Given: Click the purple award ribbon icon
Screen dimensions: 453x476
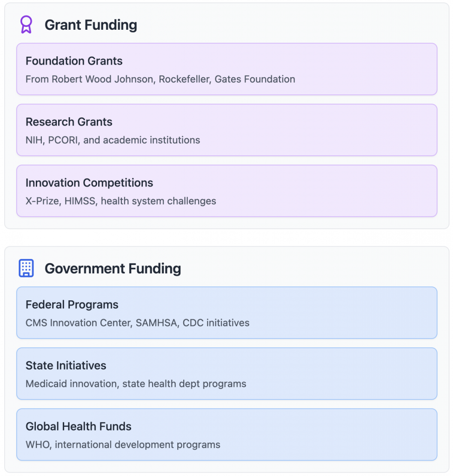Looking at the screenshot, I should (x=27, y=25).
